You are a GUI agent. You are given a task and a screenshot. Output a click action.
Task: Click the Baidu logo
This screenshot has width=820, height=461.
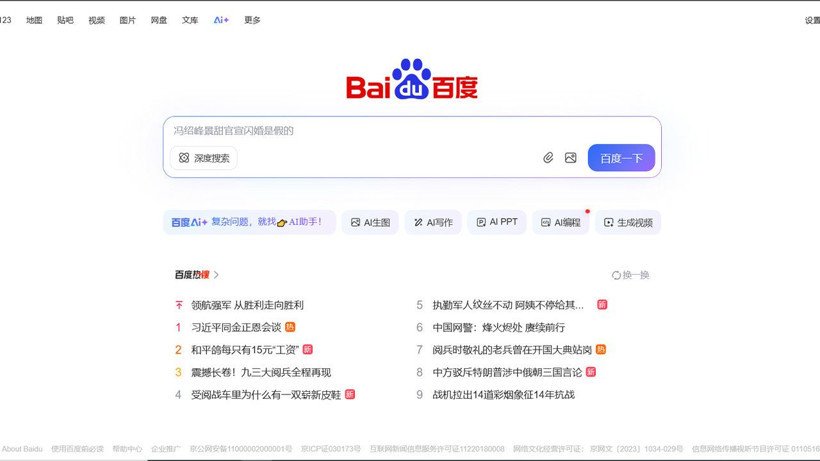[412, 79]
